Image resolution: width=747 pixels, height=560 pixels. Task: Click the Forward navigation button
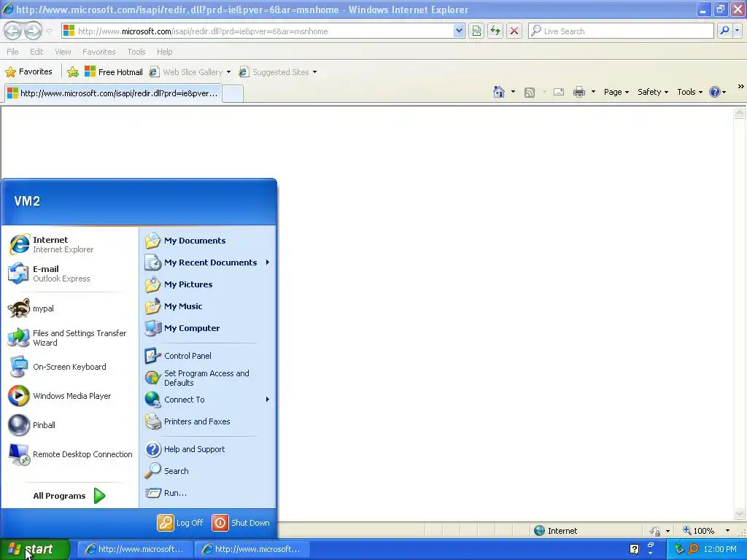(33, 31)
